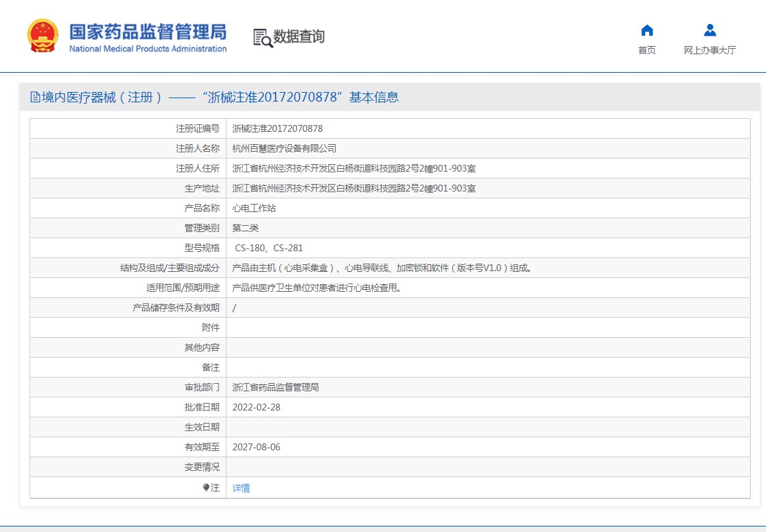766x532 pixels.
Task: Click the 管理类别 label
Action: pyautogui.click(x=202, y=228)
